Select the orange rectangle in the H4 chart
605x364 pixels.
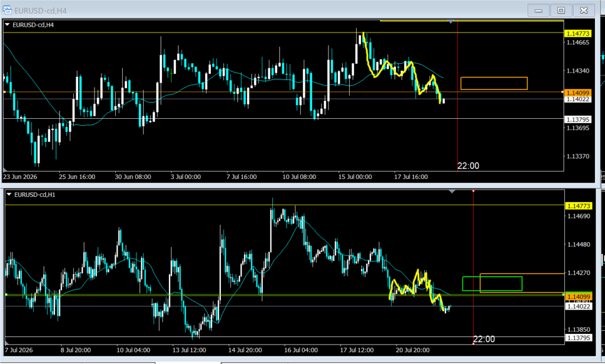(x=494, y=83)
